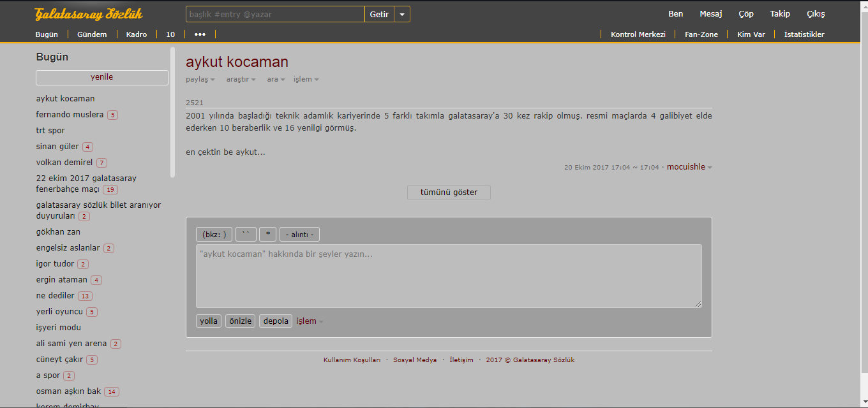Focus the başlık #entry @yazar search field

click(275, 14)
